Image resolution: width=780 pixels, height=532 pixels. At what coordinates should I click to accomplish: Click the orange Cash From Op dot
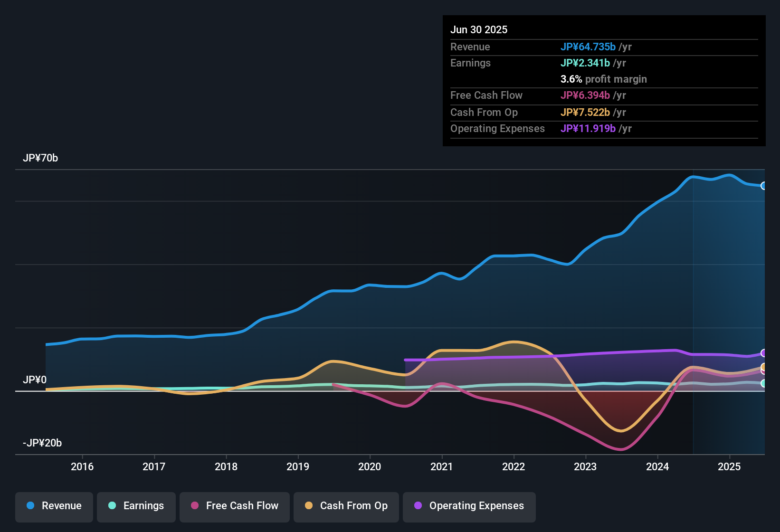309,506
